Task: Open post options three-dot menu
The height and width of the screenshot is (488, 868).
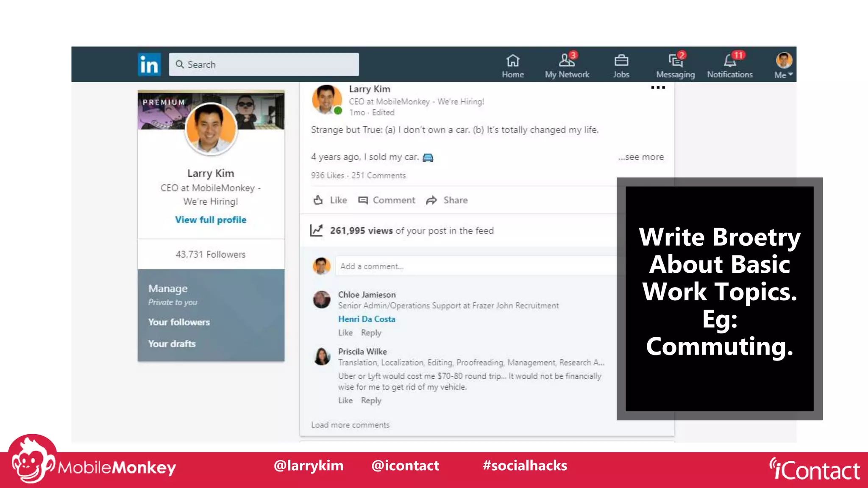Action: pyautogui.click(x=658, y=88)
